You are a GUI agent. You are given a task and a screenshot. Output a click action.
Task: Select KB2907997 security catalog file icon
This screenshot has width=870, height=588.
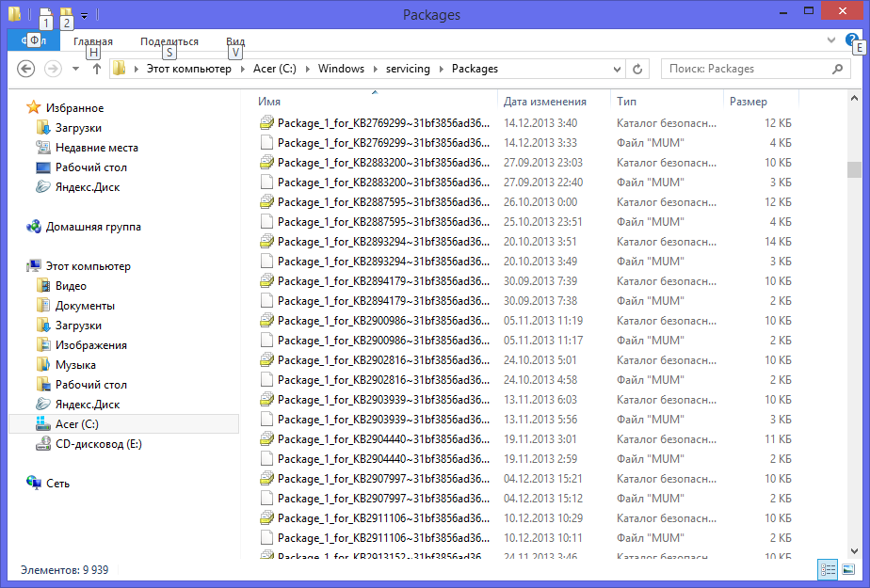coord(266,479)
